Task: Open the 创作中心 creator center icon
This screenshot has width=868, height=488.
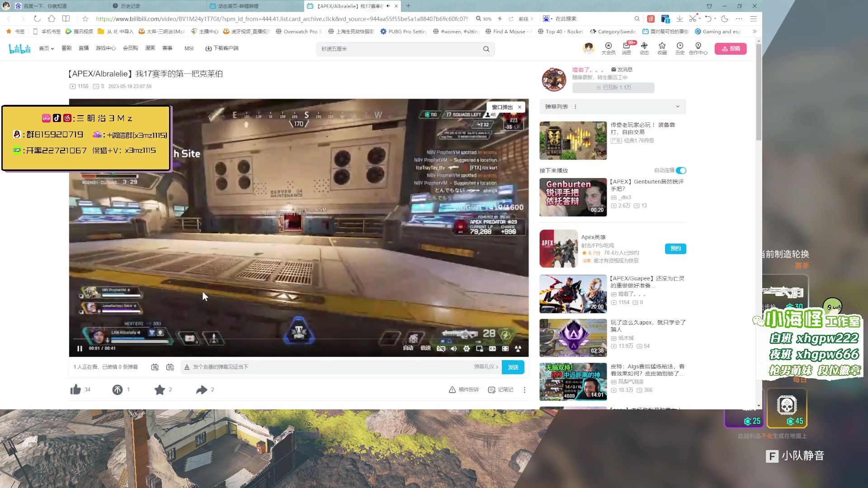Action: [698, 48]
